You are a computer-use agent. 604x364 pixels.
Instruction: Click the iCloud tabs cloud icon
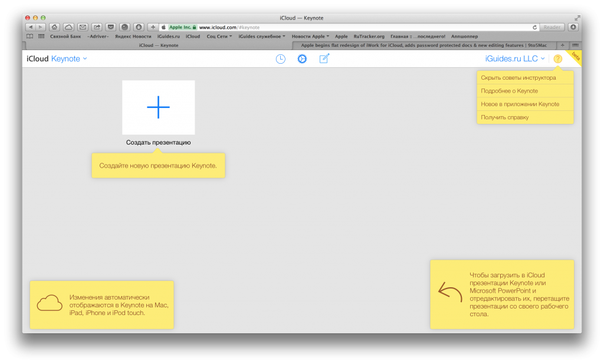tap(68, 27)
